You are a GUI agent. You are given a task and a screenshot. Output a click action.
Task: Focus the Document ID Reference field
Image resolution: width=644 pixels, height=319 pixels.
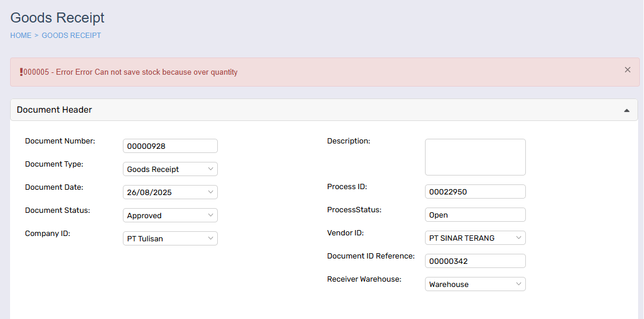click(x=475, y=261)
